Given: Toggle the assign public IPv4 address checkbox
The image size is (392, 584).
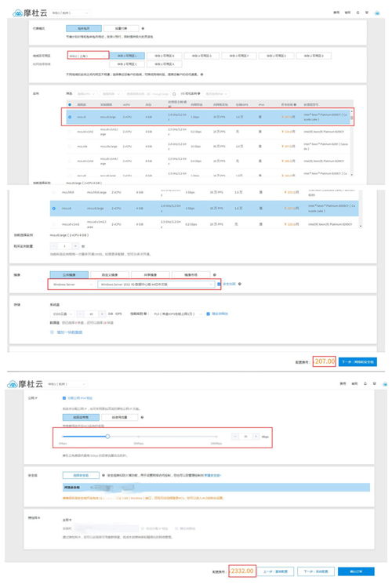Looking at the screenshot, I should click(64, 398).
